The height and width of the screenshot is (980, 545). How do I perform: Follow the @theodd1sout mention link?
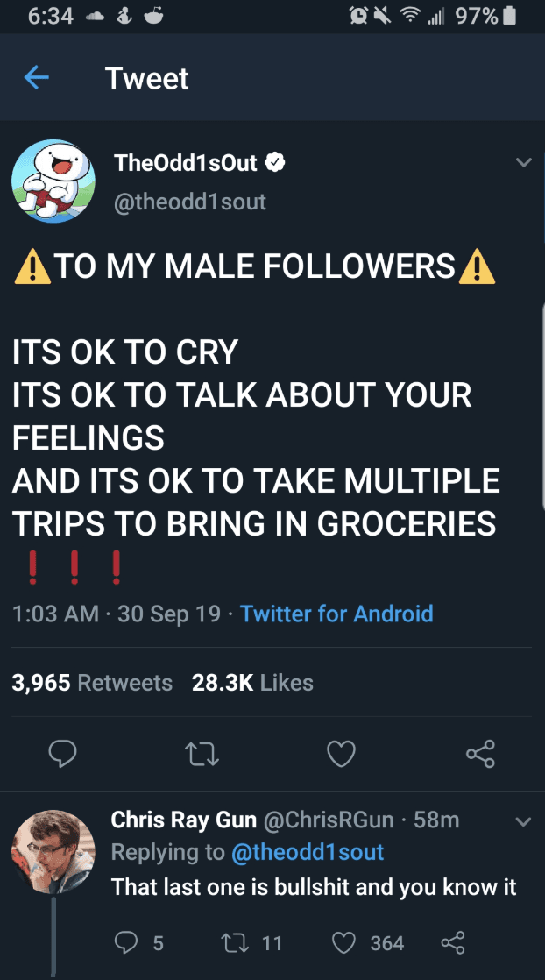pos(307,852)
